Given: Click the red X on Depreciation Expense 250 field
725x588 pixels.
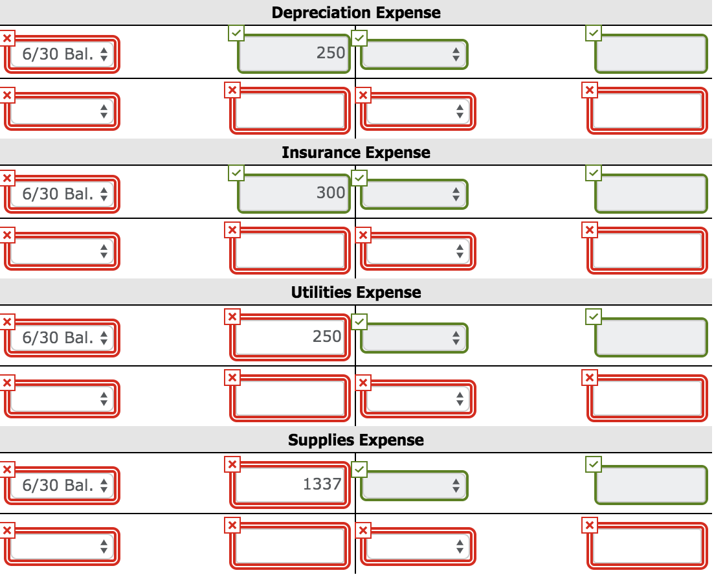Looking at the screenshot, I should [6, 38].
